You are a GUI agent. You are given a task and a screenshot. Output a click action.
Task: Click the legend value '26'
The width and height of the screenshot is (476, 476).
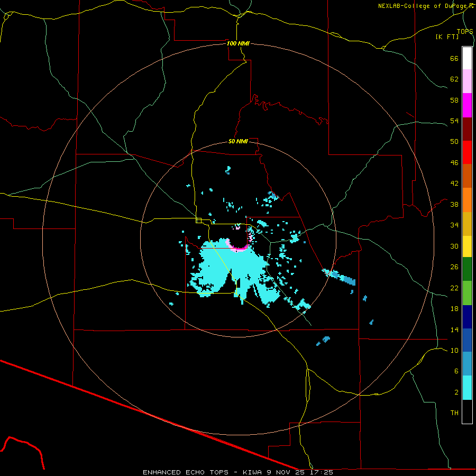click(x=454, y=267)
